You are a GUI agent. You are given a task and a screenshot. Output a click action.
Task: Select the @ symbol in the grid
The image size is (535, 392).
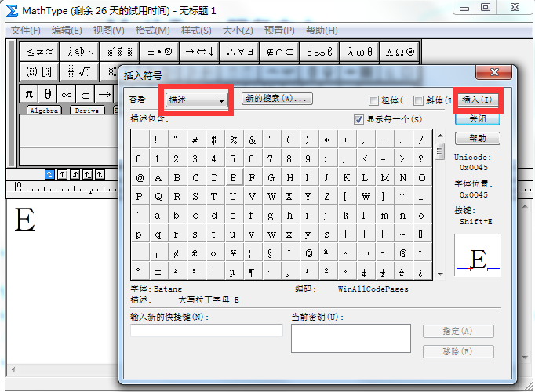pos(140,178)
